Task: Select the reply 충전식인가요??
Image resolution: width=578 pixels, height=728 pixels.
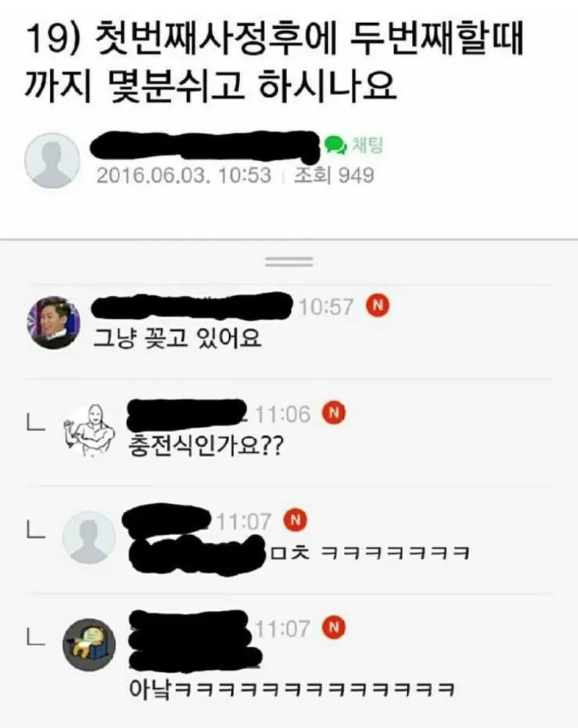Action: coord(205,445)
